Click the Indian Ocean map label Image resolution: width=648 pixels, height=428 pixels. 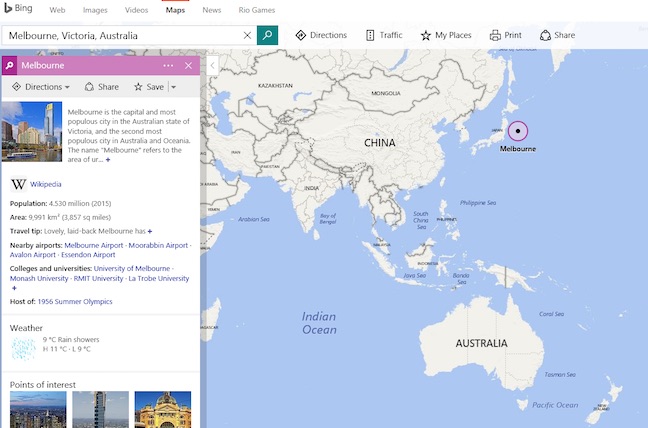coord(319,323)
